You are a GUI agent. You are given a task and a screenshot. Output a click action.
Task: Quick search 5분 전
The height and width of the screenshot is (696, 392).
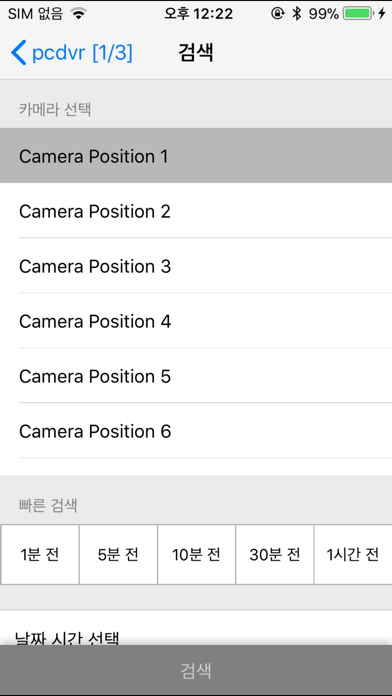tap(118, 554)
